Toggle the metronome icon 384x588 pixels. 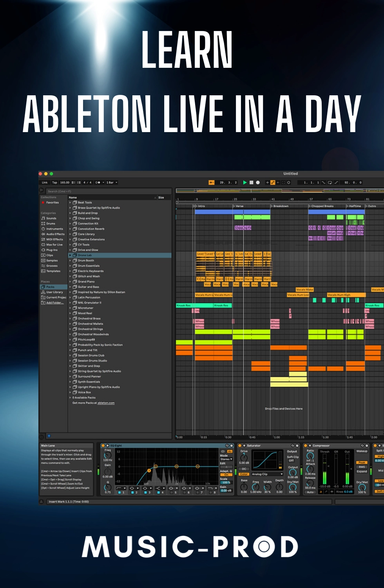pos(98,182)
